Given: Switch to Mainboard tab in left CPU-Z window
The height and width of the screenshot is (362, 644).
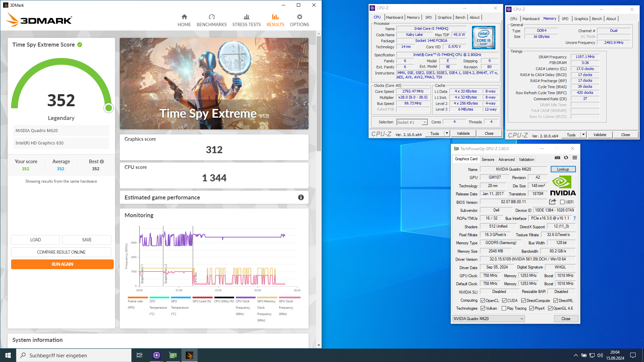Looking at the screenshot, I should point(394,17).
